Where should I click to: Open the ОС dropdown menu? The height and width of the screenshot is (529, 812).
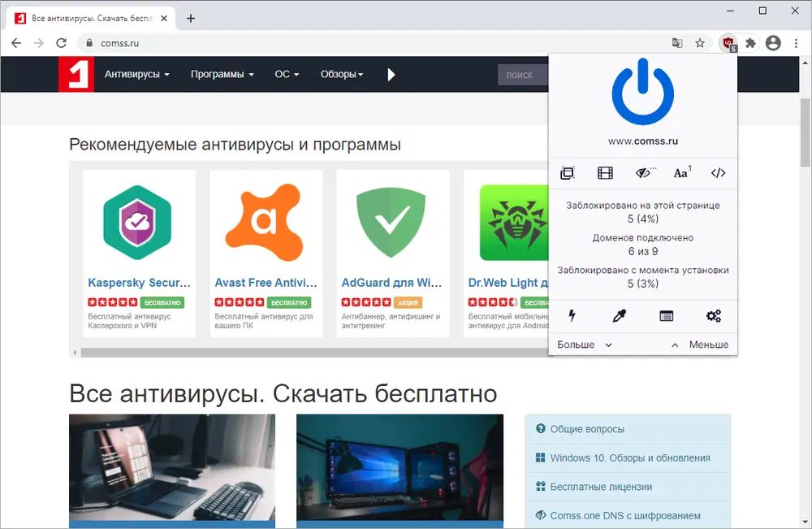point(287,74)
